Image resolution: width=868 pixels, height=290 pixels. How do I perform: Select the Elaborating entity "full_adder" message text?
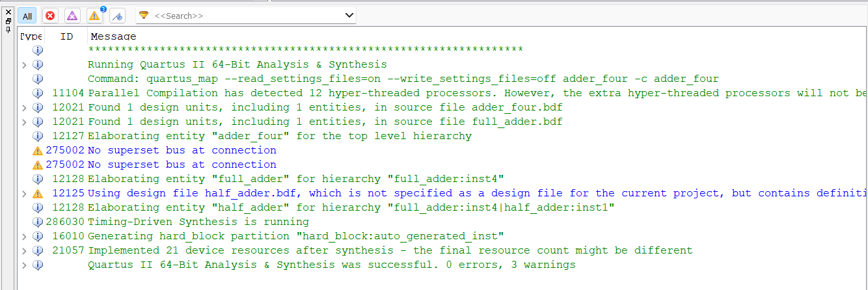(x=296, y=179)
